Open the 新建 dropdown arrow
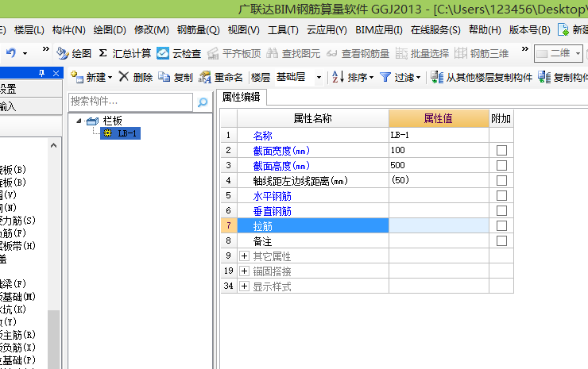The width and height of the screenshot is (588, 369). tap(110, 78)
